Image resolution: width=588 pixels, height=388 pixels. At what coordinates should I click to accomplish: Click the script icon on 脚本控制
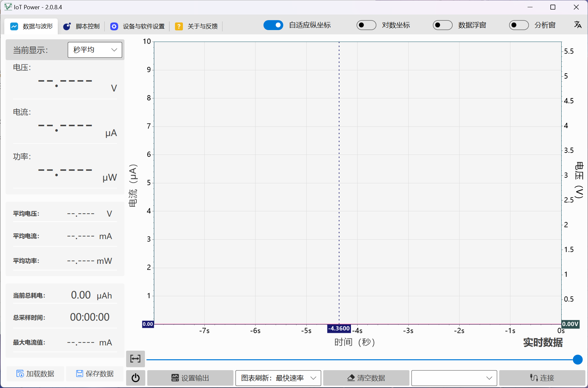(67, 26)
